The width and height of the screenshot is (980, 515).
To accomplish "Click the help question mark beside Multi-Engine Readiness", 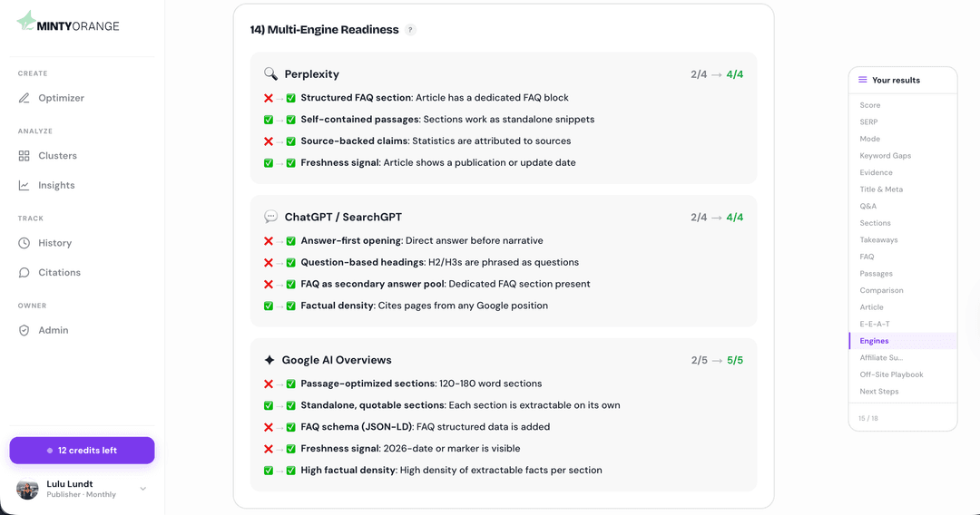I will coord(410,30).
